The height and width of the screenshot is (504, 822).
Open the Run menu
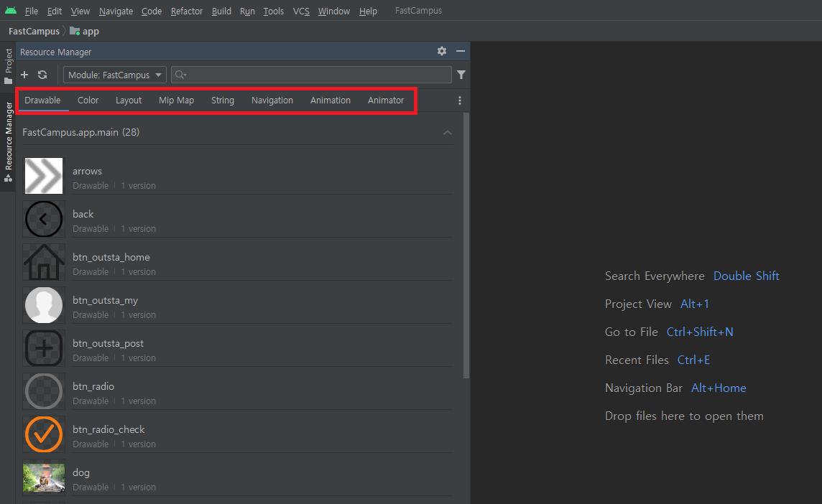tap(247, 11)
